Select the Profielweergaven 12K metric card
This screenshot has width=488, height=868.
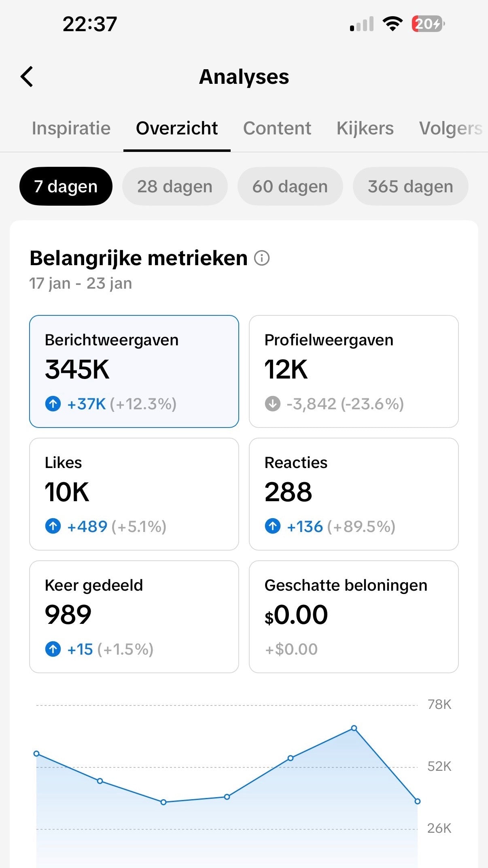click(x=354, y=371)
